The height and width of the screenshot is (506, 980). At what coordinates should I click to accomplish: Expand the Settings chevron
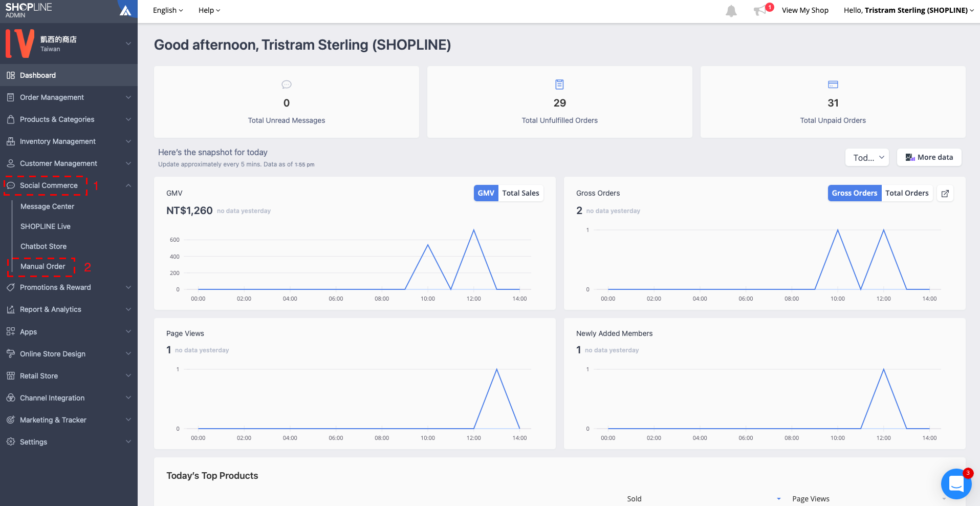[128, 441]
